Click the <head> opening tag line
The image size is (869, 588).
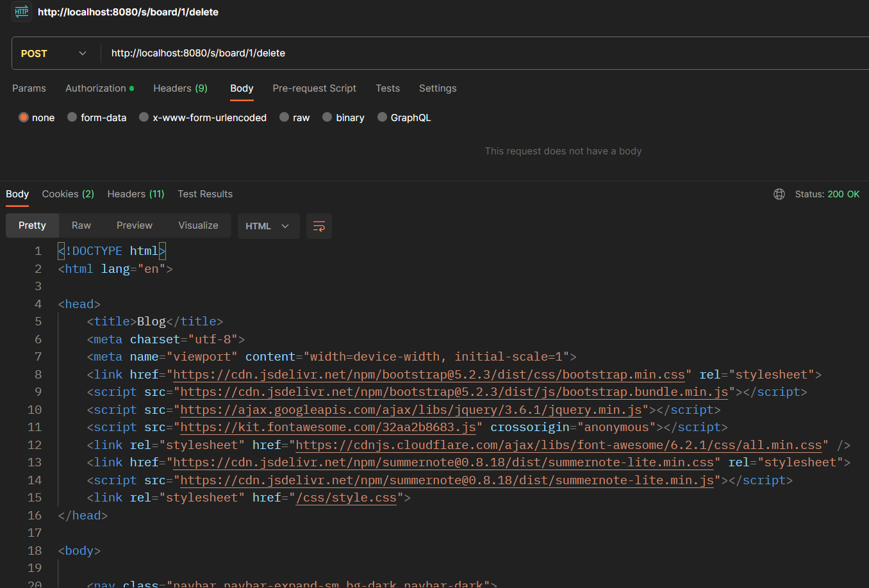[79, 304]
